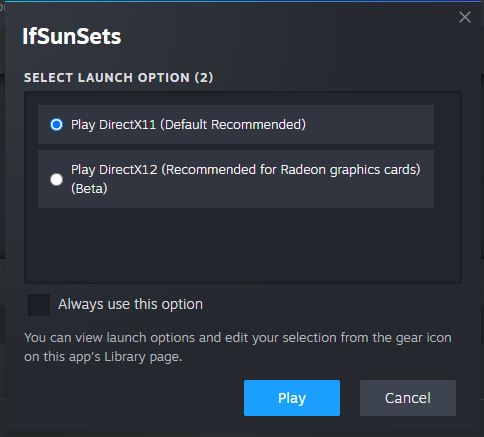Click the 'Library page' text in hint
This screenshot has height=437, width=484.
(x=143, y=357)
